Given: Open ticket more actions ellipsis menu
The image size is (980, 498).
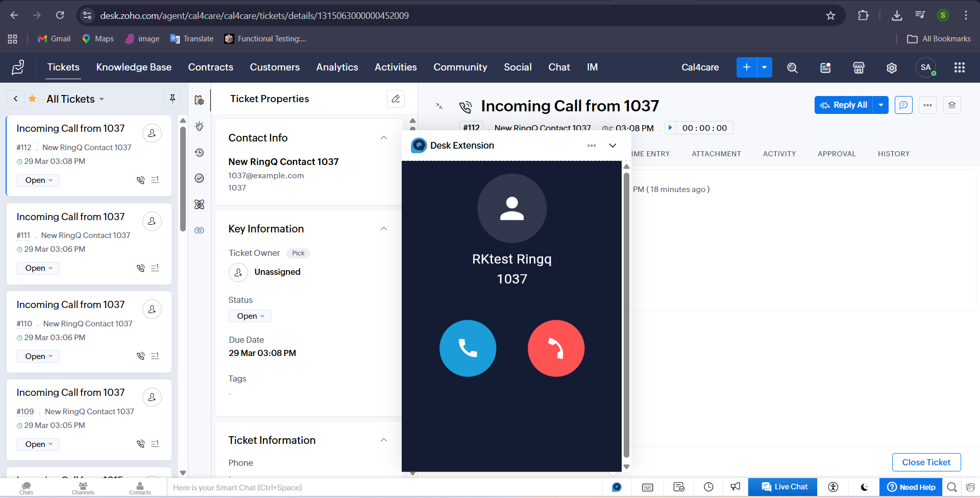Looking at the screenshot, I should click(x=927, y=105).
